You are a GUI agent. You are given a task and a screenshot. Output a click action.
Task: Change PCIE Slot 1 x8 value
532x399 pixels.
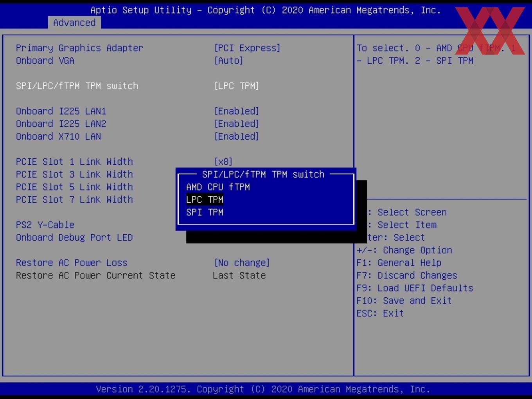click(223, 162)
